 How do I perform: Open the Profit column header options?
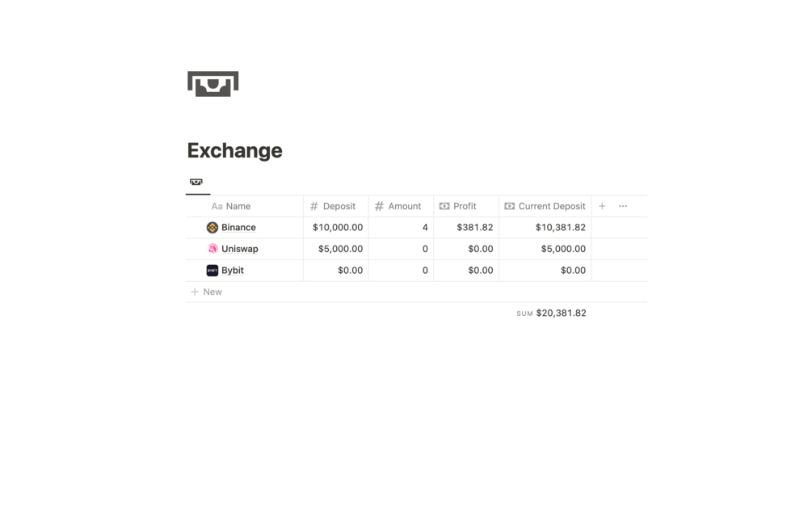[x=466, y=206]
